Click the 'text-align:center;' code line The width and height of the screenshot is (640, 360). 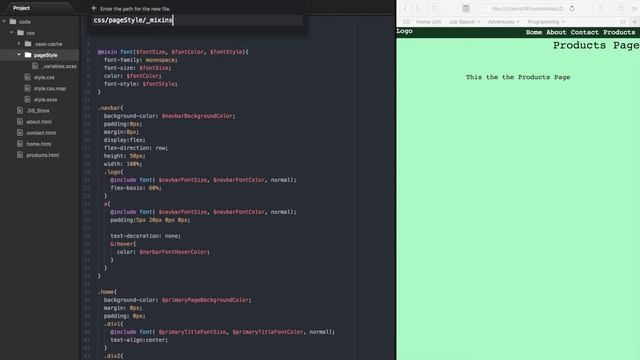click(139, 340)
